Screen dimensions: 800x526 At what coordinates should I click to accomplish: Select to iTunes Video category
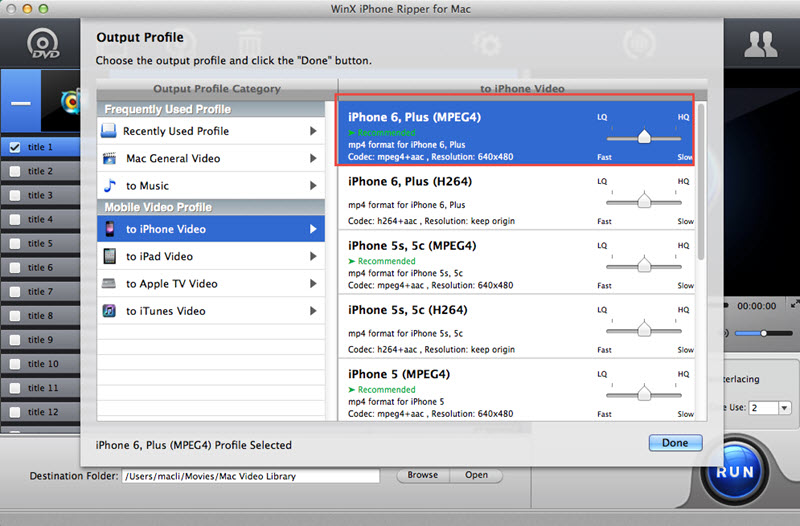211,311
